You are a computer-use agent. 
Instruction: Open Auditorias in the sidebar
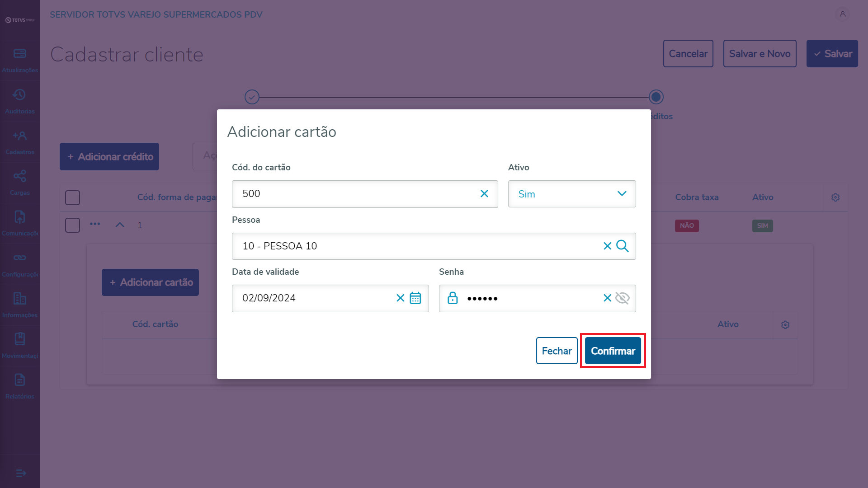(x=19, y=101)
